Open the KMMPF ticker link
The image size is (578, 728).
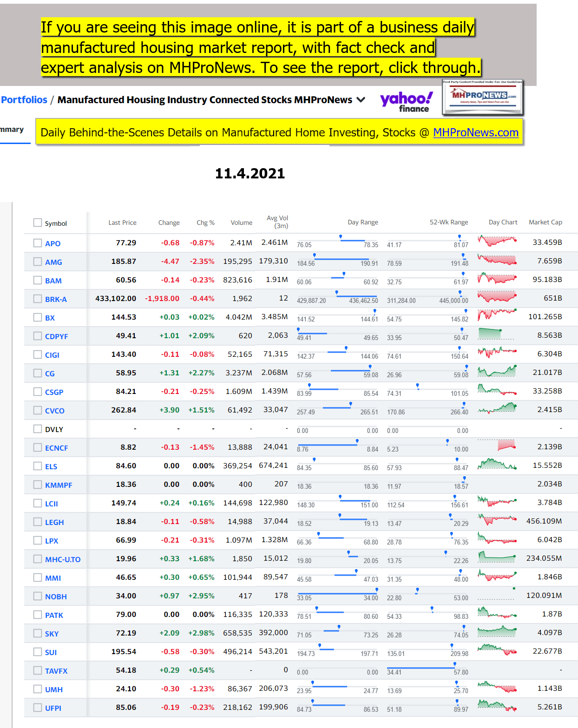[59, 485]
